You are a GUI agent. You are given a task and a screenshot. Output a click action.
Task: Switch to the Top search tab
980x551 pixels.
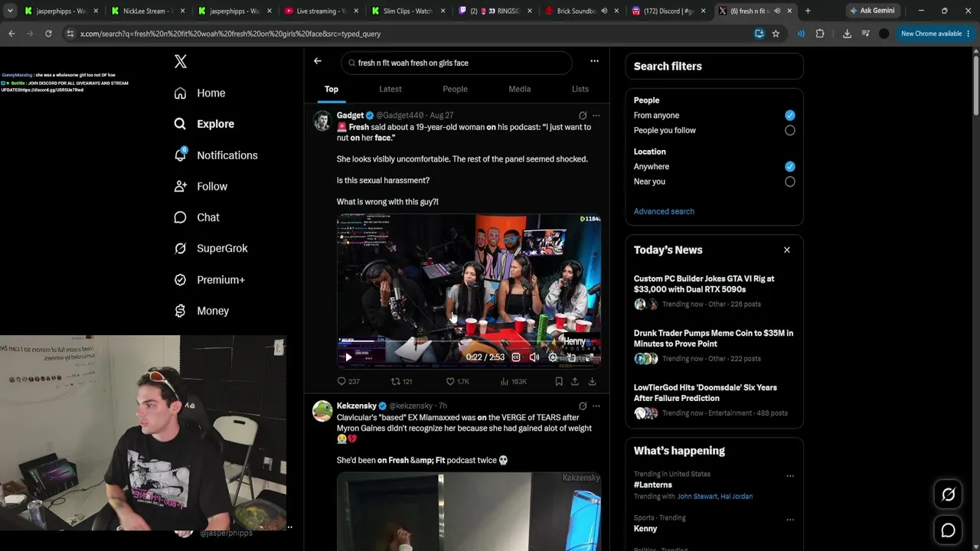332,89
